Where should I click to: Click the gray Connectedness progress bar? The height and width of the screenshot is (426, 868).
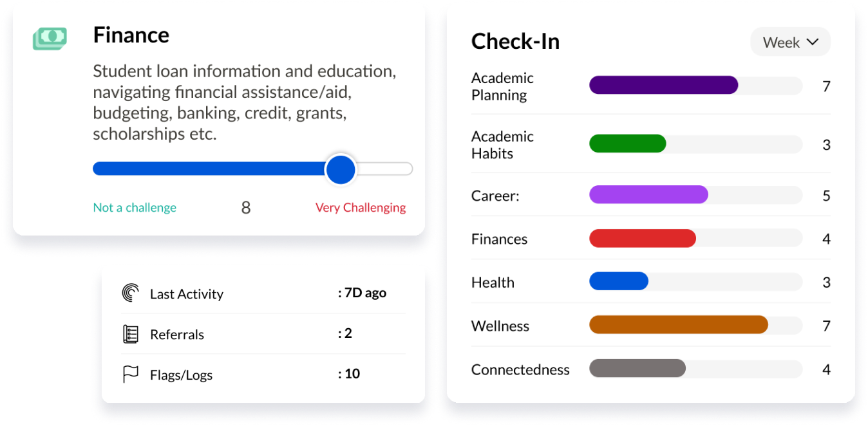pos(637,368)
